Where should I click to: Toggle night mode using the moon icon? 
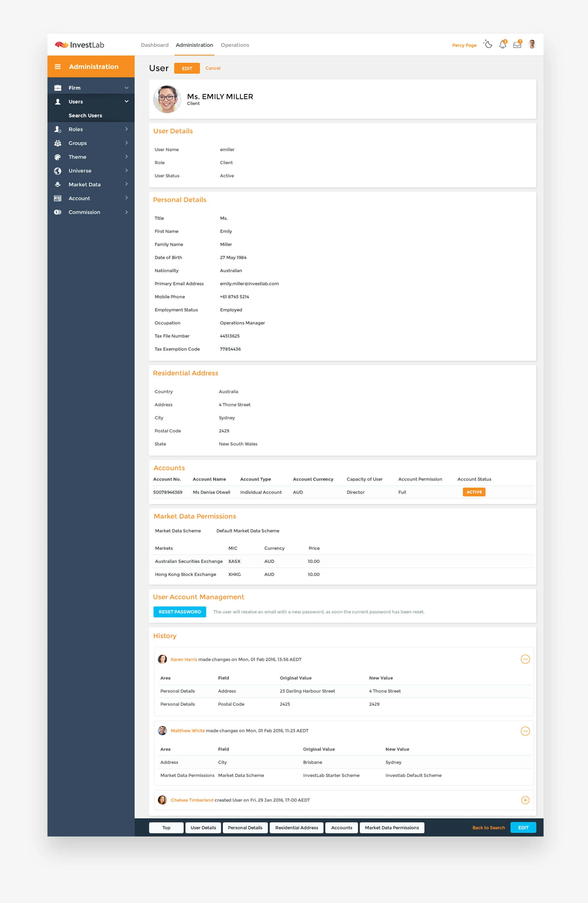(x=487, y=44)
